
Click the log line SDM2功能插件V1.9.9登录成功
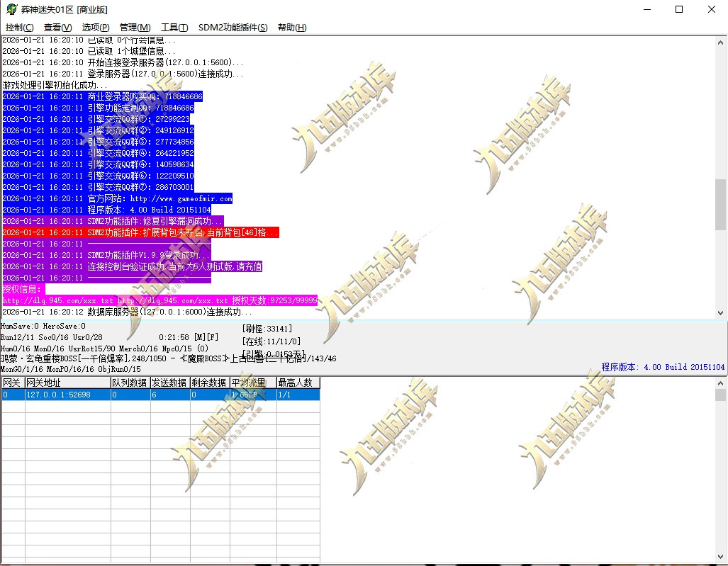(107, 255)
